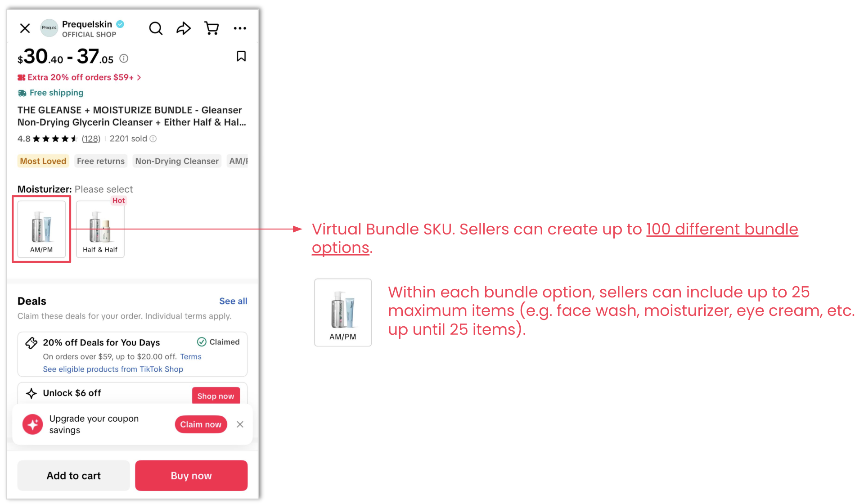Tap the Prequelskin shop avatar
This screenshot has width=864, height=504.
point(49,28)
